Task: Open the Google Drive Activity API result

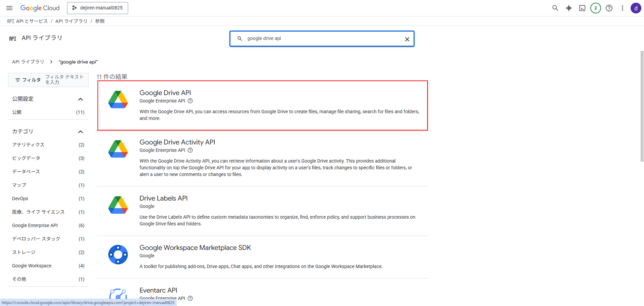Action: (177, 142)
